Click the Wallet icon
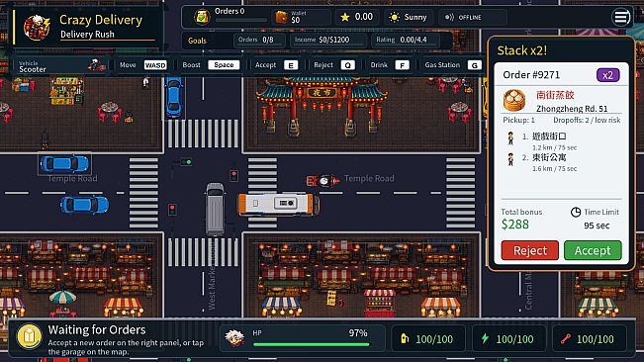644x362 pixels. pos(281,17)
